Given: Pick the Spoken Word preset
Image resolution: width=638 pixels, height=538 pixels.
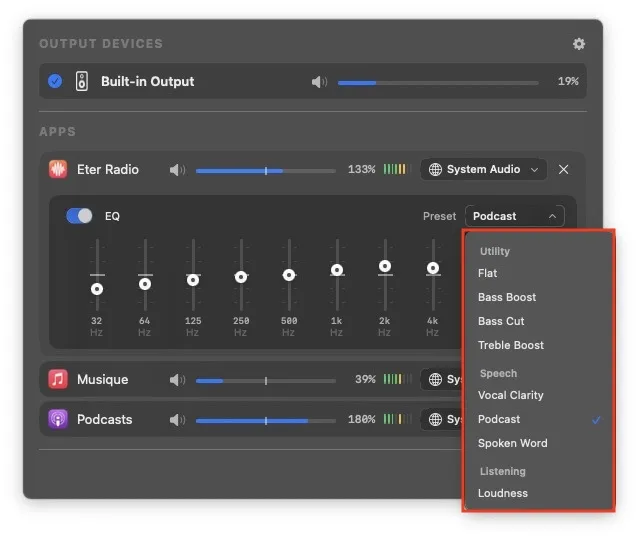Looking at the screenshot, I should pyautogui.click(x=539, y=443).
